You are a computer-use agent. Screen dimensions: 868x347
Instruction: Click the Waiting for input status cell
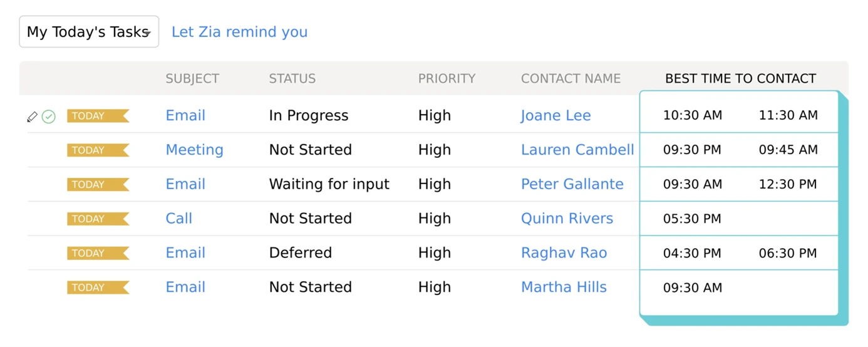[x=329, y=185]
